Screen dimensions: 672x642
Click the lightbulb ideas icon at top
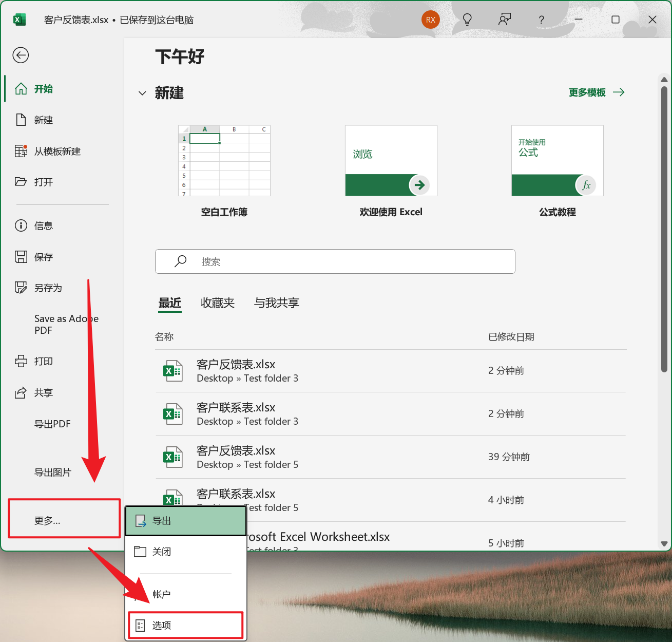pyautogui.click(x=467, y=20)
